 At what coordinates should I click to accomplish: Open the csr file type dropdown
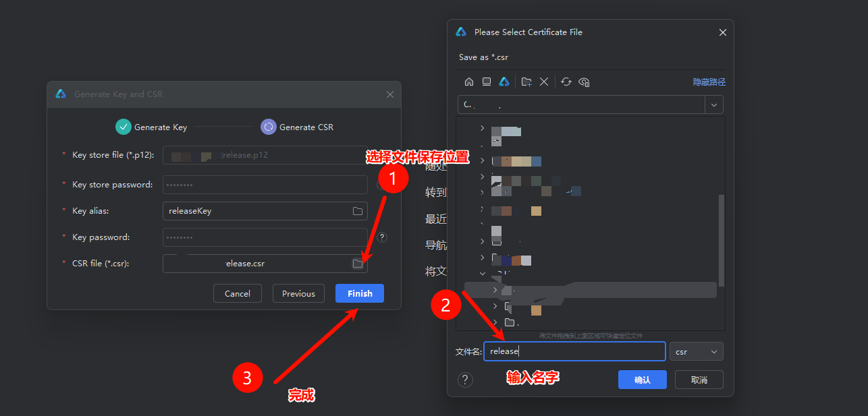[696, 351]
